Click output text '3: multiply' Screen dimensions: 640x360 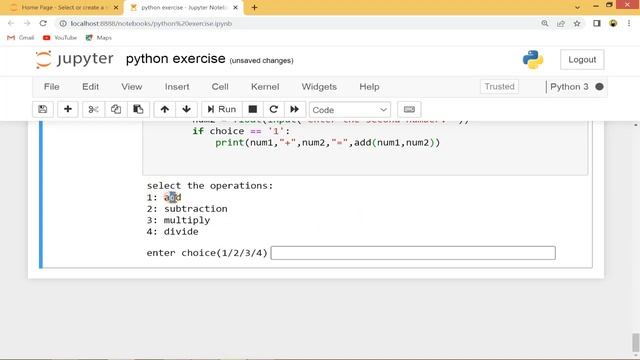tap(178, 220)
